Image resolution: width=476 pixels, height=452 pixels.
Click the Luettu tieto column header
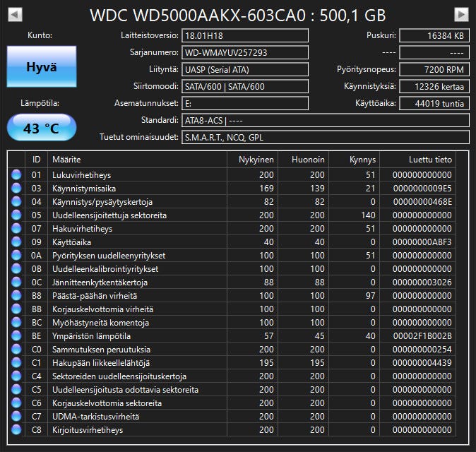pos(417,160)
